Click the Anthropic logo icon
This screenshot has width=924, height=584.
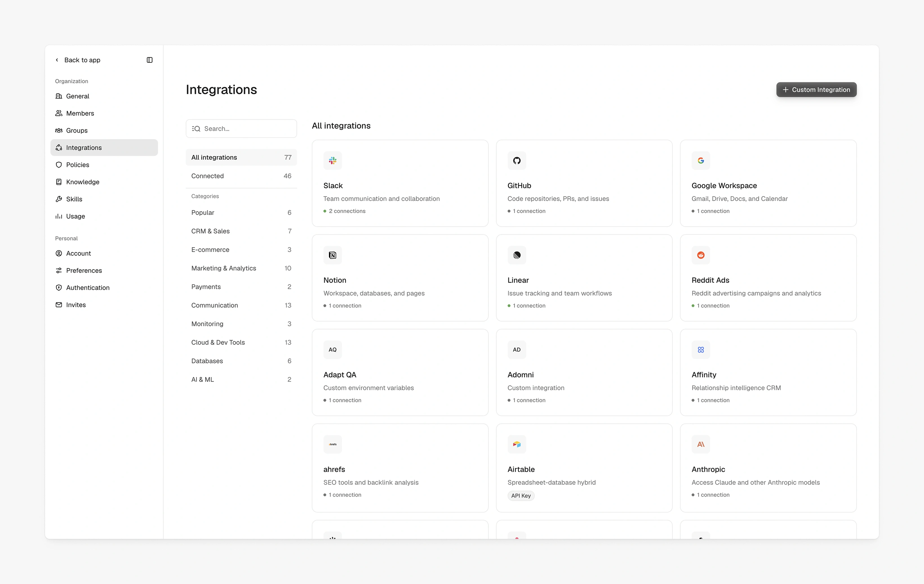tap(701, 444)
